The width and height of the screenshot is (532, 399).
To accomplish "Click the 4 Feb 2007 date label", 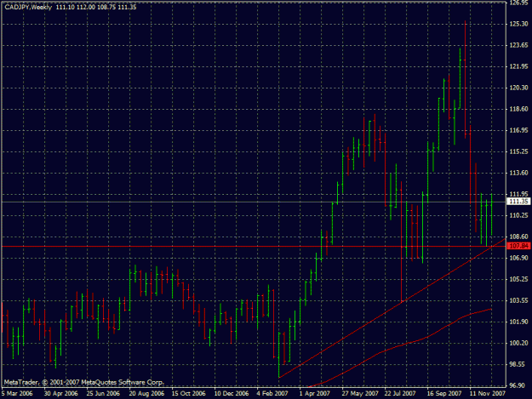I will [x=272, y=394].
